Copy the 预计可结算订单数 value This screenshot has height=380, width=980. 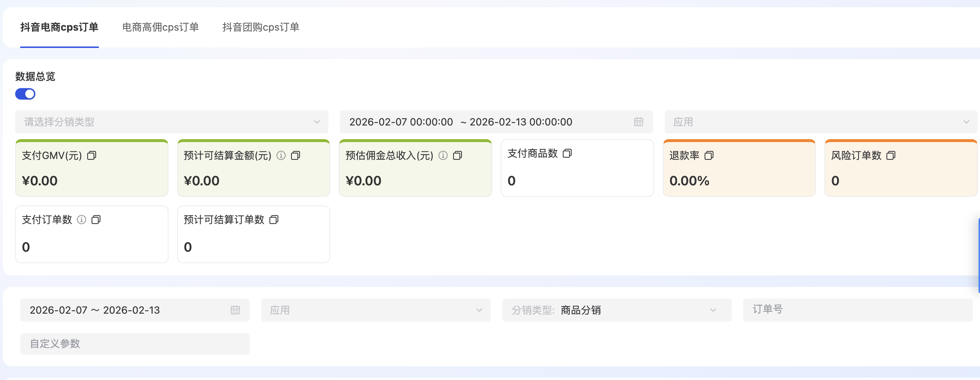click(x=274, y=220)
